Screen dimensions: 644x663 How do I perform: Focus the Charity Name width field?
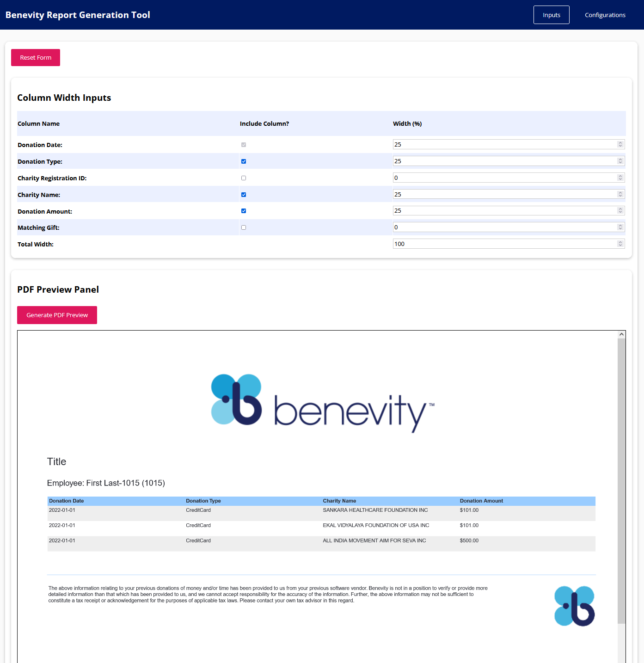point(509,194)
